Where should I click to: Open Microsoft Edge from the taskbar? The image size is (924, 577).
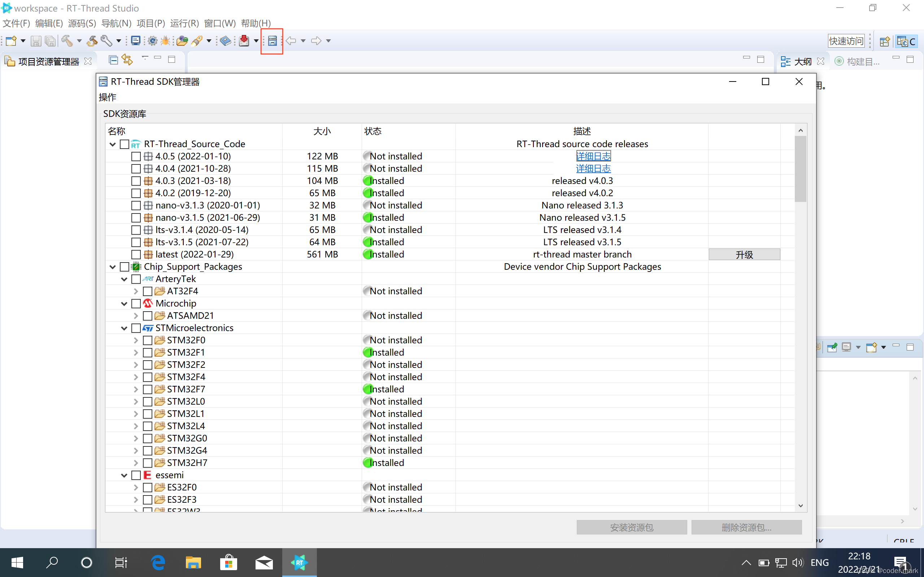pyautogui.click(x=158, y=563)
